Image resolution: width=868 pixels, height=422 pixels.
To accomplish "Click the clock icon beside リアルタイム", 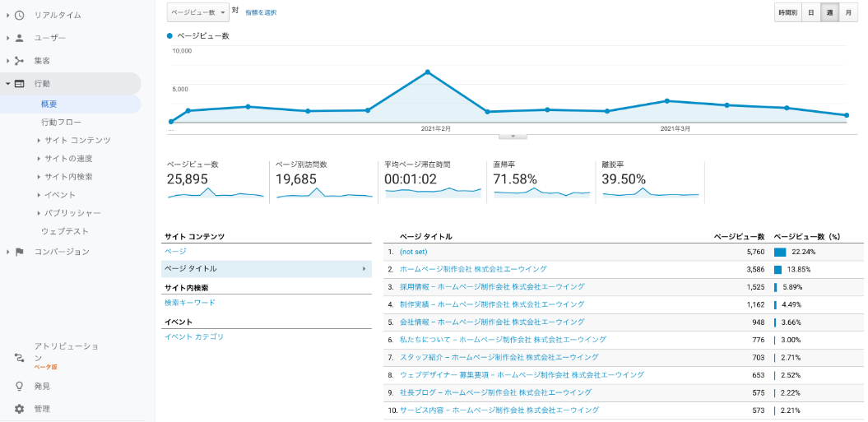I will (x=19, y=15).
